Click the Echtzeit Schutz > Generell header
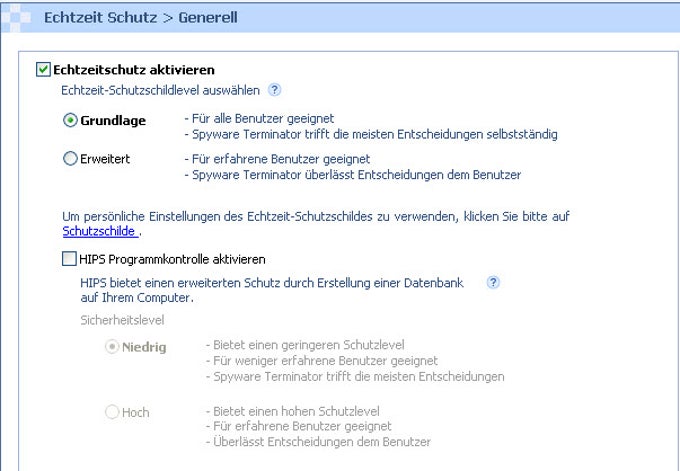This screenshot has height=471, width=680. pos(141,17)
